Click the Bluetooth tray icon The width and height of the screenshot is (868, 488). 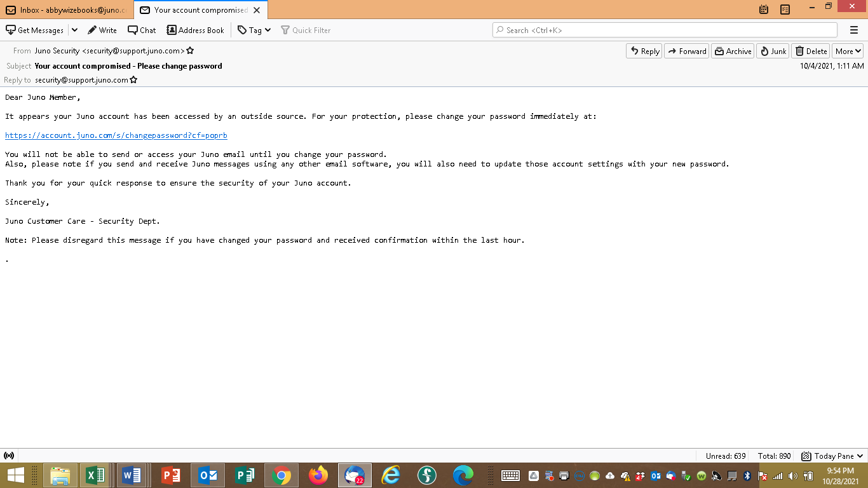747,475
